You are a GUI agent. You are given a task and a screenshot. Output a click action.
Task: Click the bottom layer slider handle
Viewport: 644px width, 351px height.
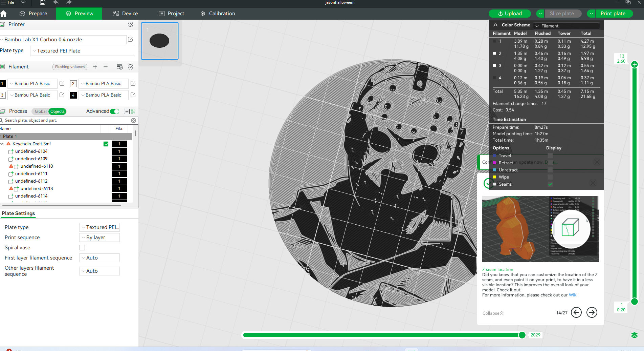pyautogui.click(x=635, y=302)
